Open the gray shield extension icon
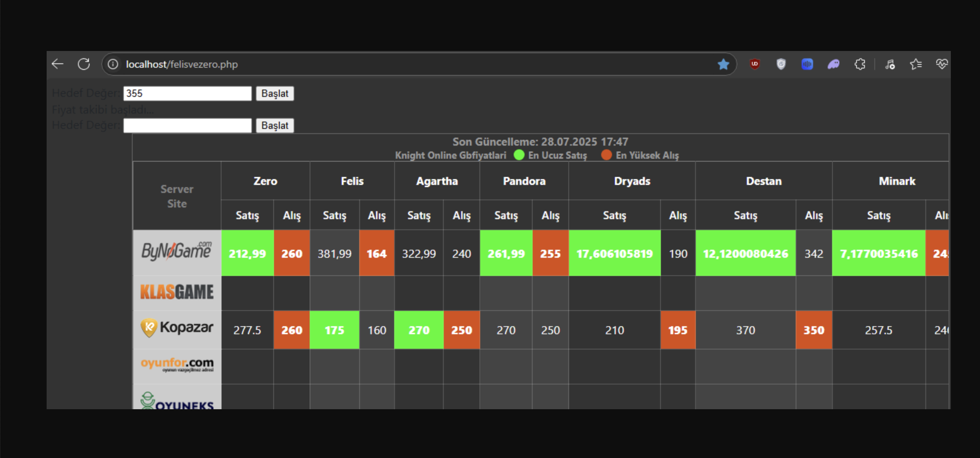Screen dimensions: 980x458 pyautogui.click(x=781, y=64)
